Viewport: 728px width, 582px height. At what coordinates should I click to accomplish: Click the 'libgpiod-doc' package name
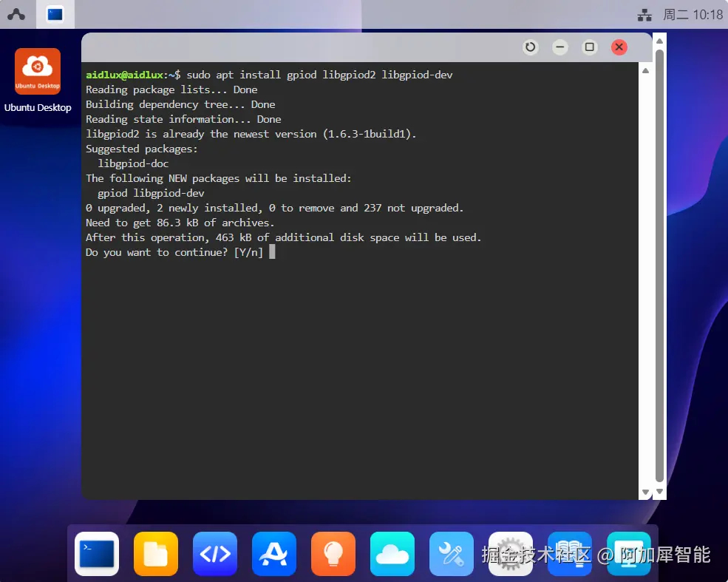coord(133,163)
